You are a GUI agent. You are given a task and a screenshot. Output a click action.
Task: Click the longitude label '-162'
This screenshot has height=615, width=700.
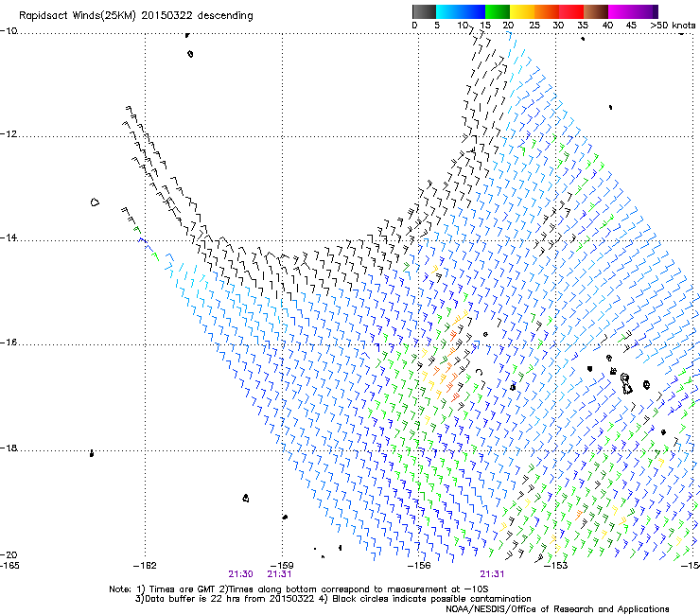145,566
